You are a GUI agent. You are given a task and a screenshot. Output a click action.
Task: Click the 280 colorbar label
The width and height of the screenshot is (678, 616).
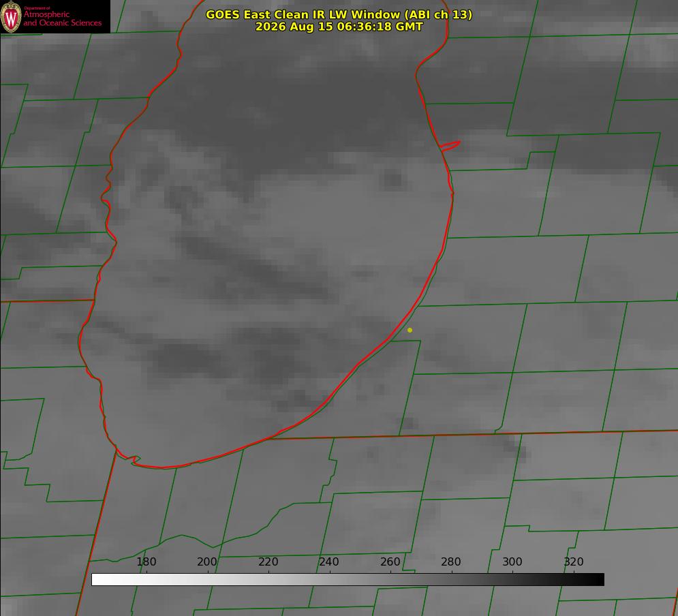(451, 561)
